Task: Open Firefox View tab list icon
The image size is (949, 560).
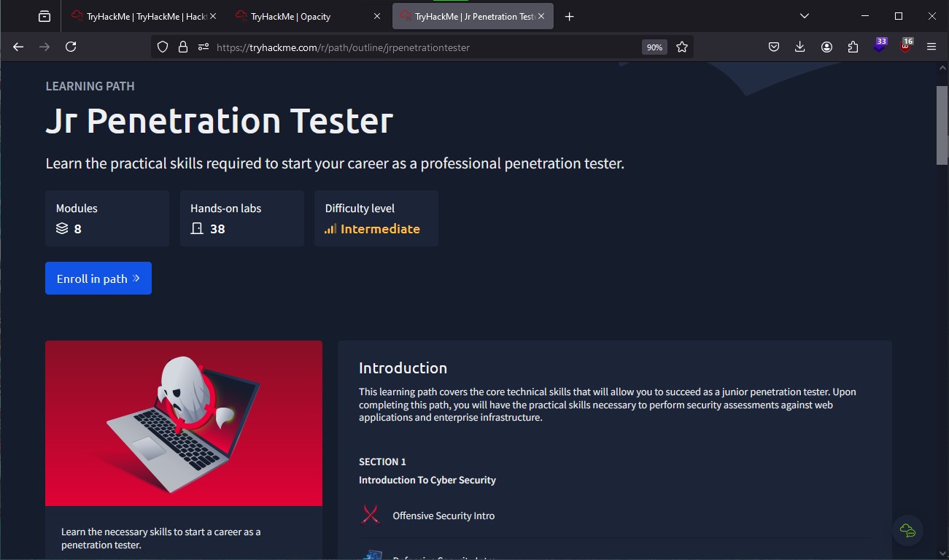Action: (x=44, y=16)
